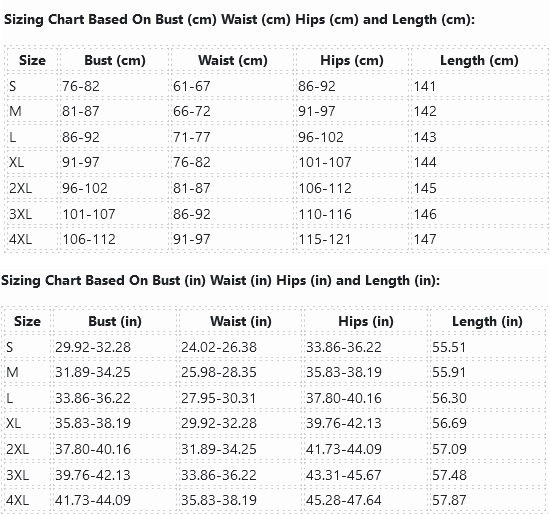Click the Bust (cm) column header

(x=115, y=60)
